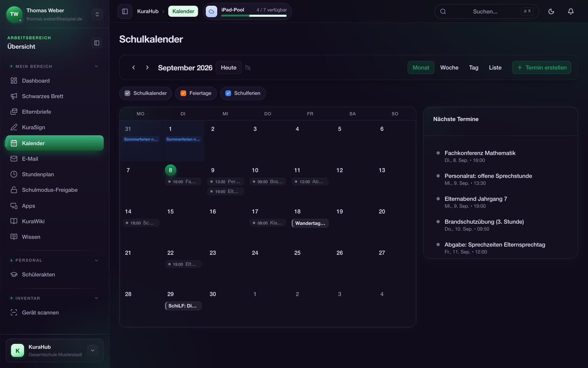
Task: Uncheck the Schulferien filter checkbox
Action: pyautogui.click(x=228, y=93)
